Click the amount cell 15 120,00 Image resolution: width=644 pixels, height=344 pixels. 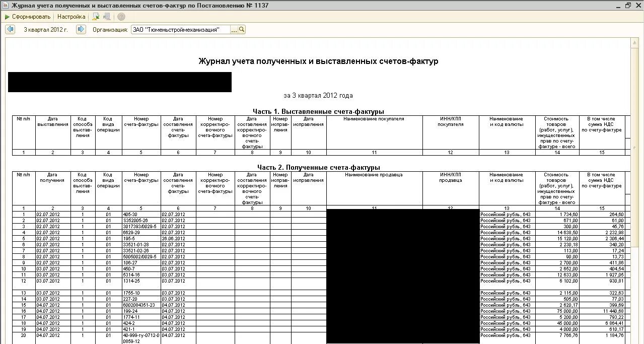click(x=557, y=239)
